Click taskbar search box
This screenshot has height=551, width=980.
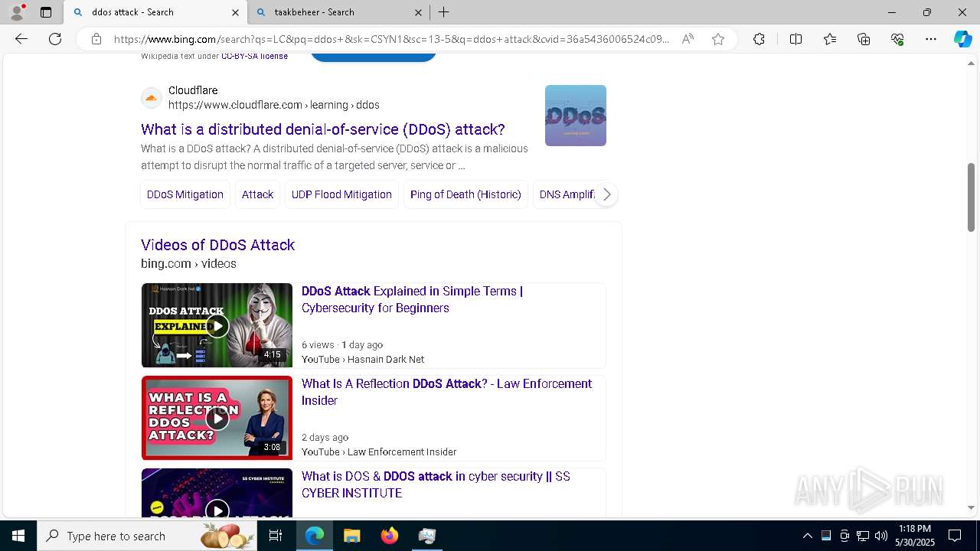pos(147,536)
